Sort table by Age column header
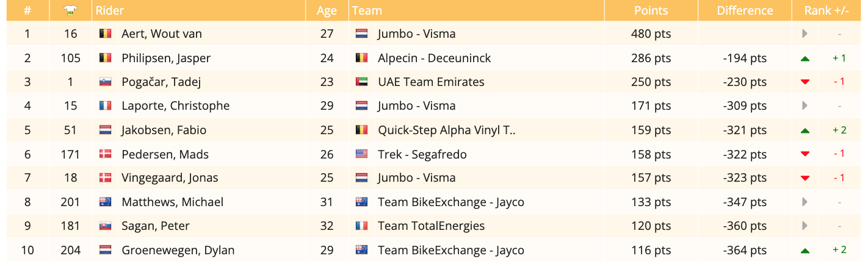The height and width of the screenshot is (261, 868). click(x=327, y=10)
